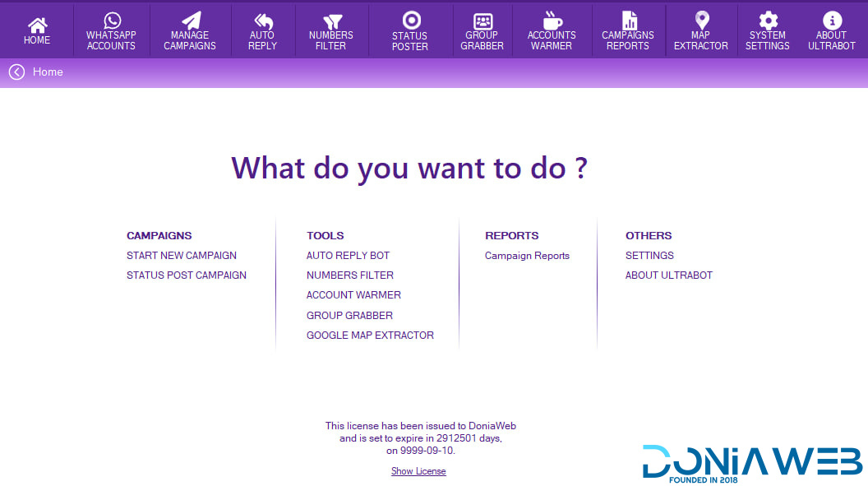
Task: Open ACCOUNT WARMER link under Tools
Action: (x=353, y=295)
